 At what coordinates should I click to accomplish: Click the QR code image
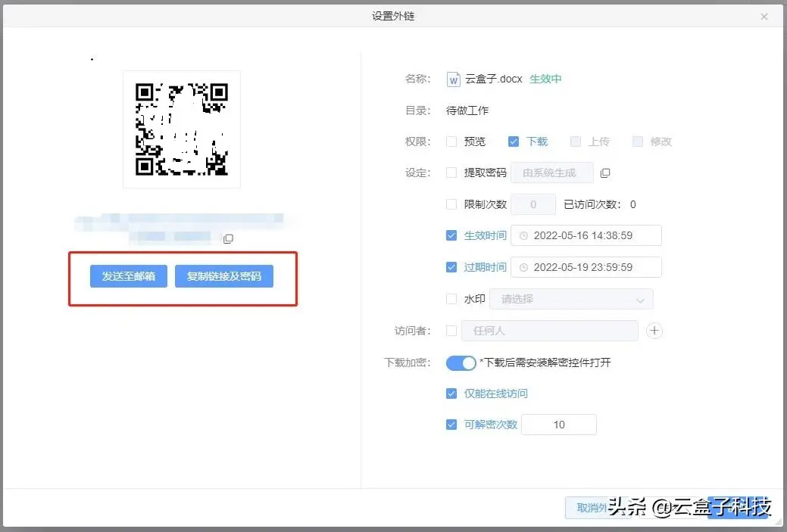(x=182, y=129)
